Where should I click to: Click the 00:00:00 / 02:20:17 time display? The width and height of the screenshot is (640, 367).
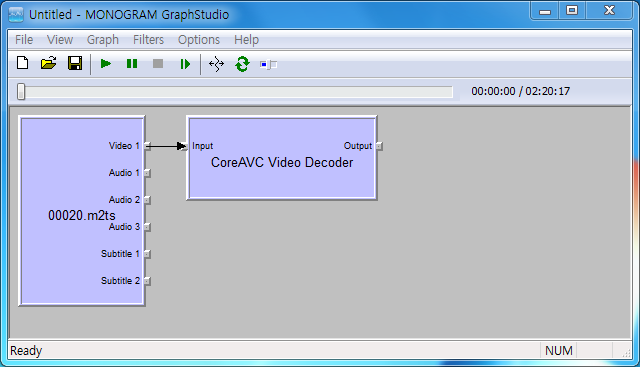[520, 91]
